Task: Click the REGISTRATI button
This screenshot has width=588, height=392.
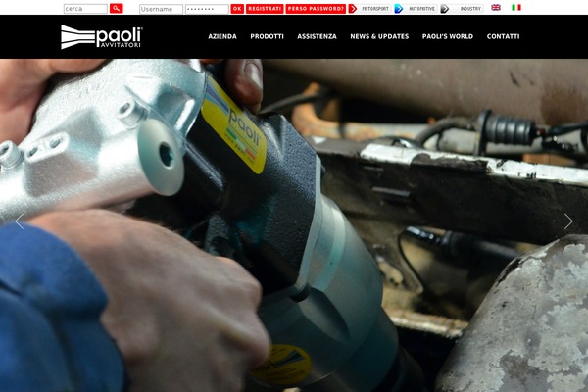Action: click(x=265, y=9)
